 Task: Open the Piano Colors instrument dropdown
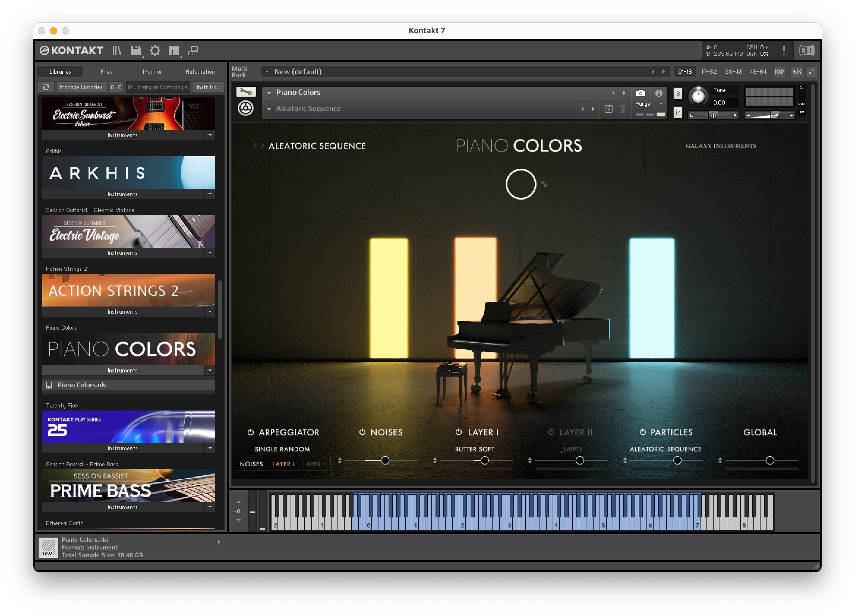pyautogui.click(x=269, y=93)
